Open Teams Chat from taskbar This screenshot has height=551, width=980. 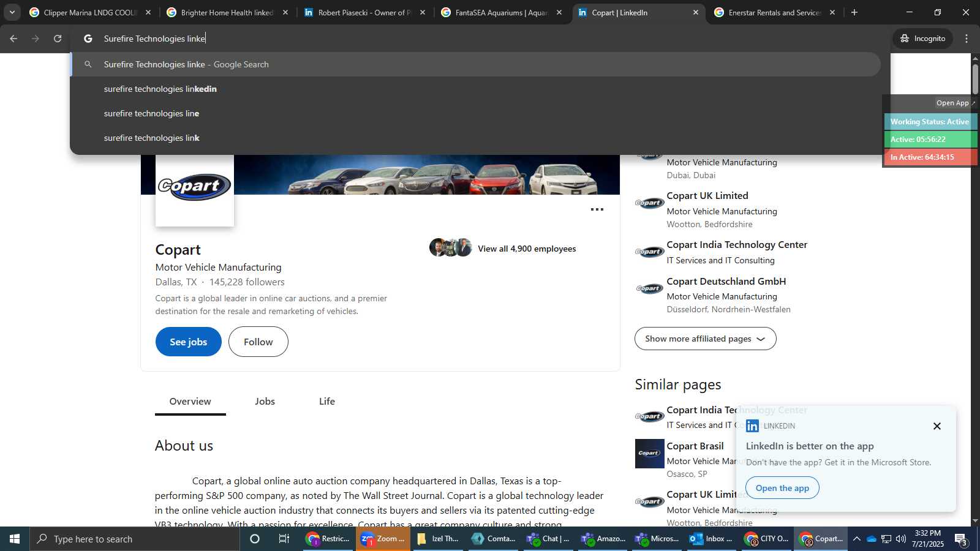click(549, 539)
